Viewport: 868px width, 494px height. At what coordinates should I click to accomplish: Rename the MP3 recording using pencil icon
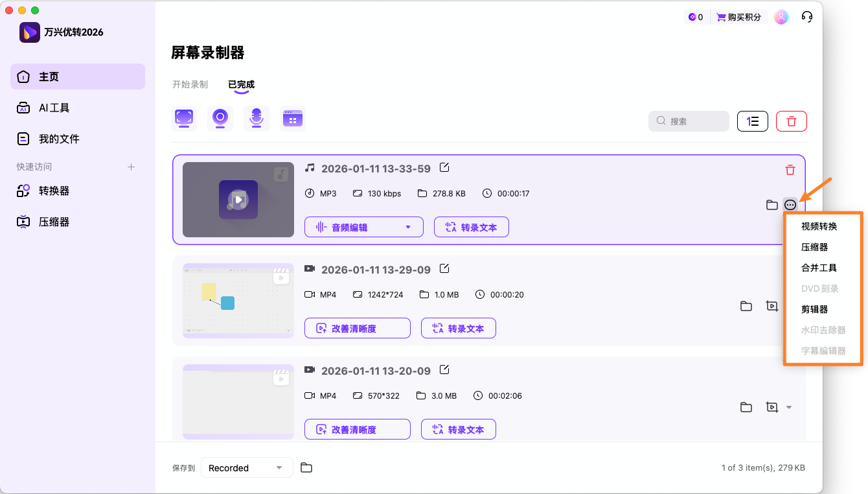[444, 167]
